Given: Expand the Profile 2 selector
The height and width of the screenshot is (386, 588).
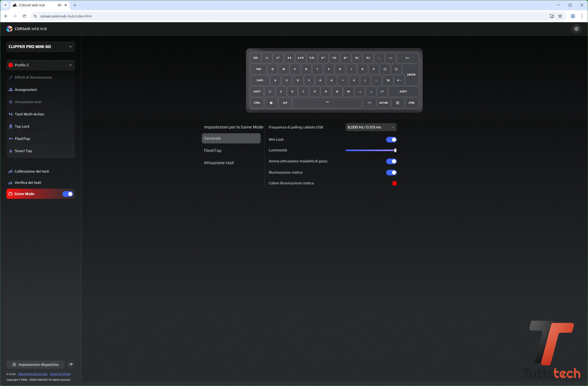Looking at the screenshot, I should 40,65.
